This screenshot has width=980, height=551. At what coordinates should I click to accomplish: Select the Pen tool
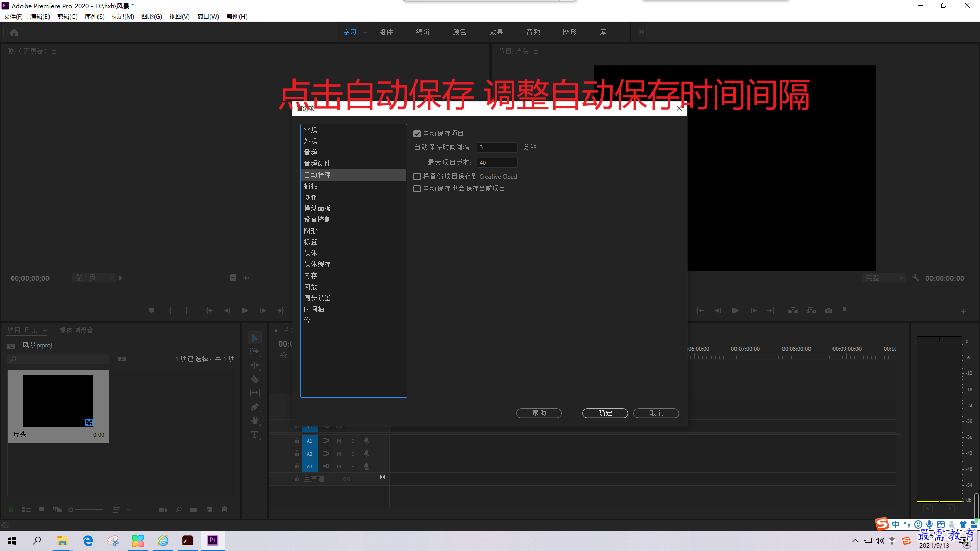(254, 407)
